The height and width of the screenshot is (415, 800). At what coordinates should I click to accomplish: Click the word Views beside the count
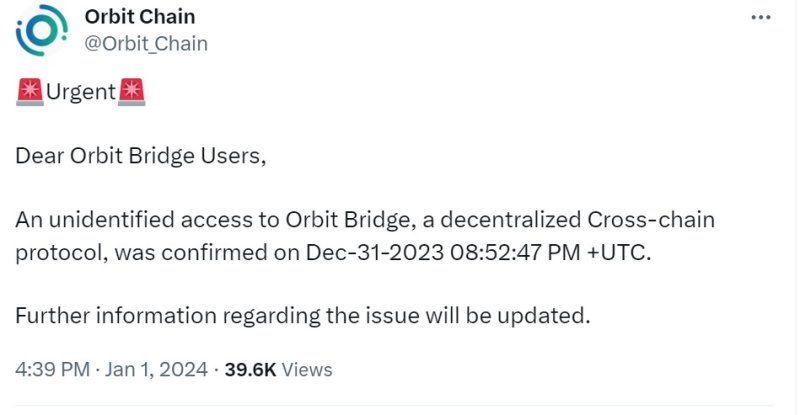coord(307,369)
